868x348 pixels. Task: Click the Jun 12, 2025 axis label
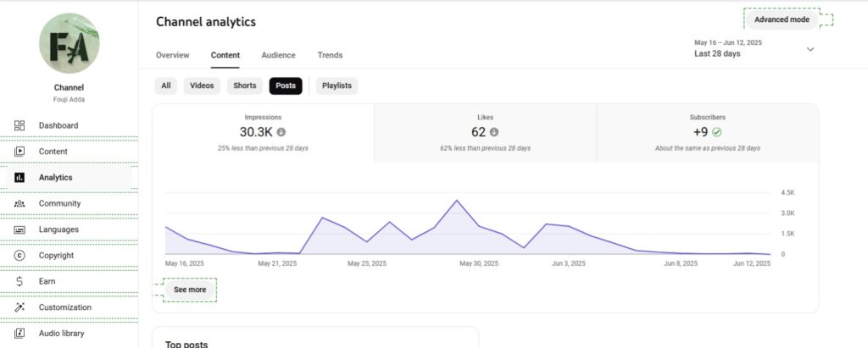tap(752, 264)
